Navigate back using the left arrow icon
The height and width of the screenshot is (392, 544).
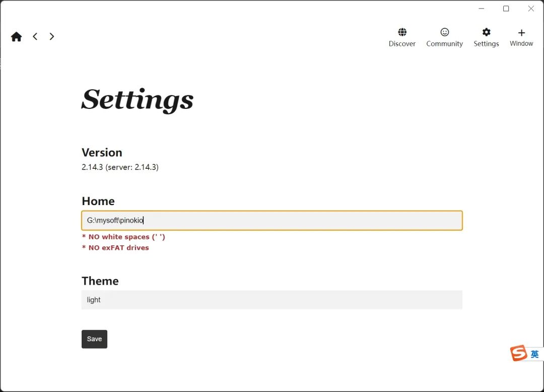[34, 36]
